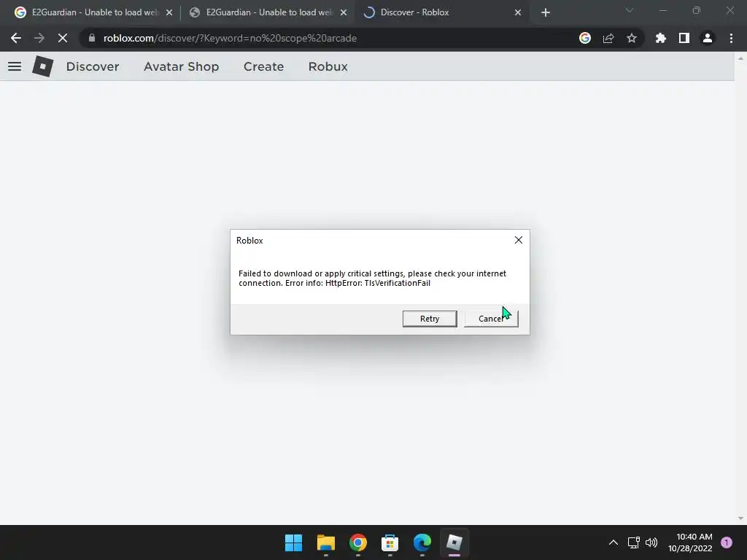Open File Explorer from taskbar

click(326, 542)
